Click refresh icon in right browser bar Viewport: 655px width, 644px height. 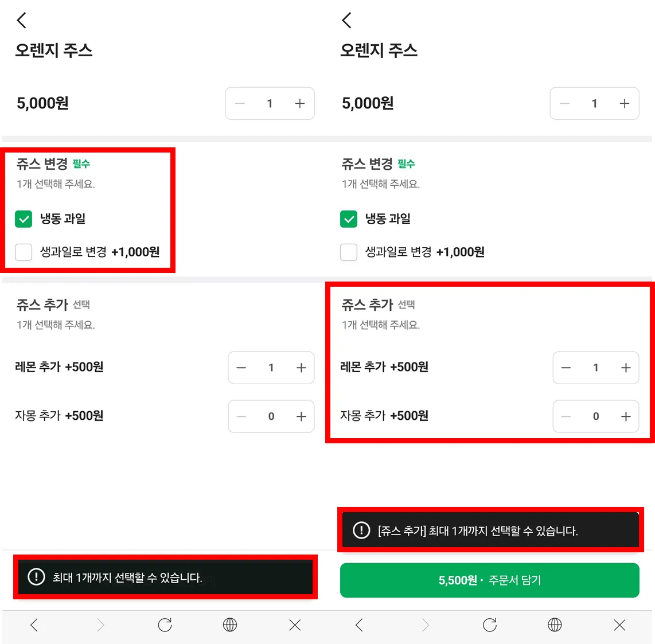pyautogui.click(x=490, y=625)
